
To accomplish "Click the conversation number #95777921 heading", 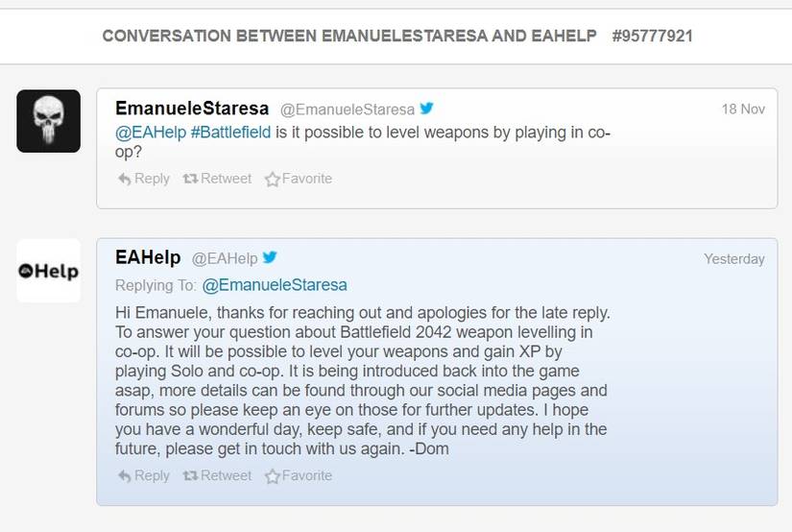I will coord(652,36).
